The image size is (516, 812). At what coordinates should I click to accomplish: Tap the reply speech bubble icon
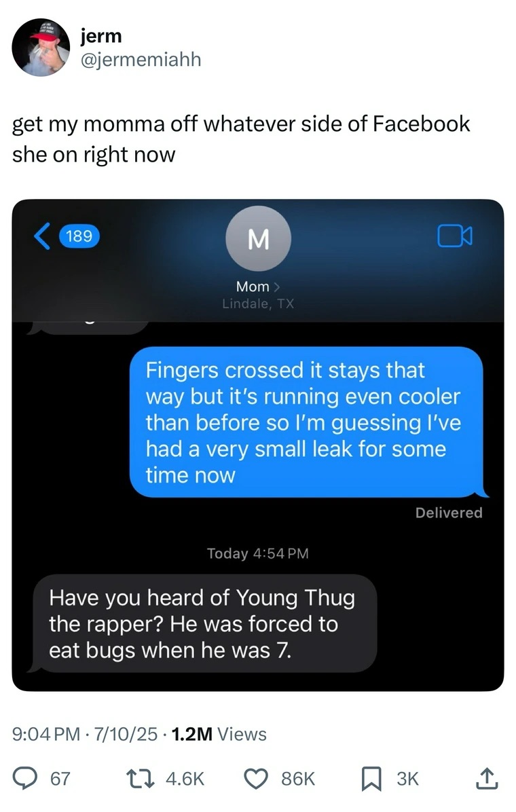25,778
